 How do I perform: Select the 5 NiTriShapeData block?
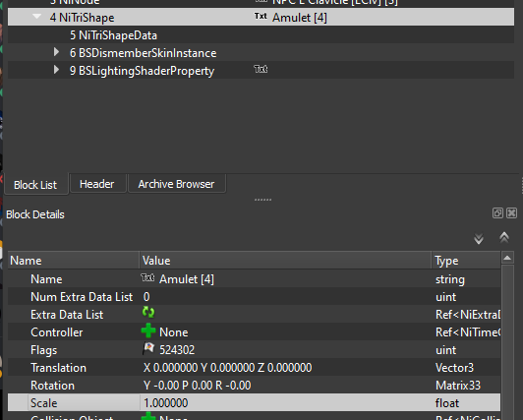tap(113, 35)
